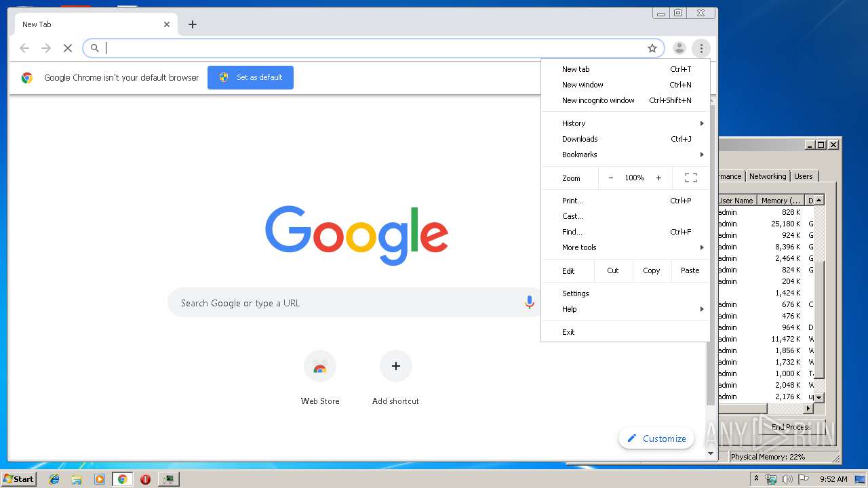The width and height of the screenshot is (868, 488).
Task: Click Copy in the Edit row
Action: pyautogui.click(x=652, y=270)
